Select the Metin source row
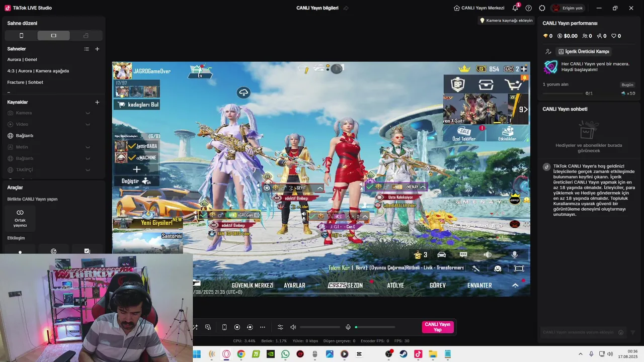Screen dimensions: 644x362 tap(53, 147)
